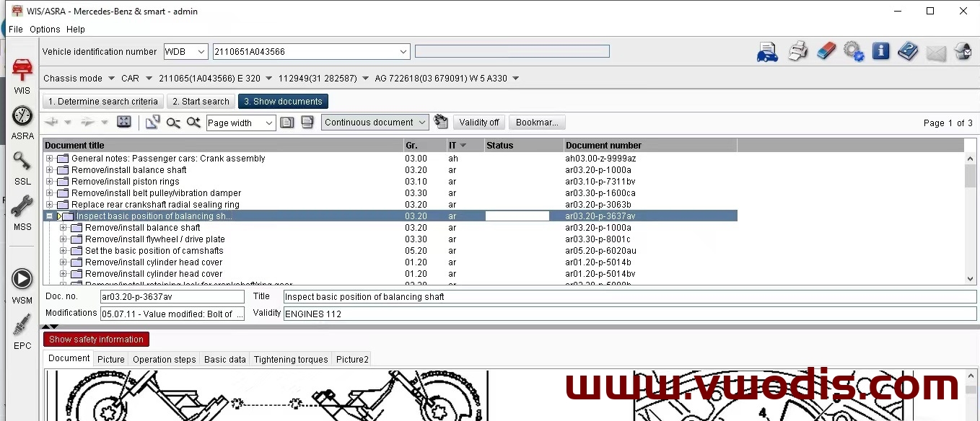Sort the list by the IT column
The image size is (980, 421).
(465, 146)
